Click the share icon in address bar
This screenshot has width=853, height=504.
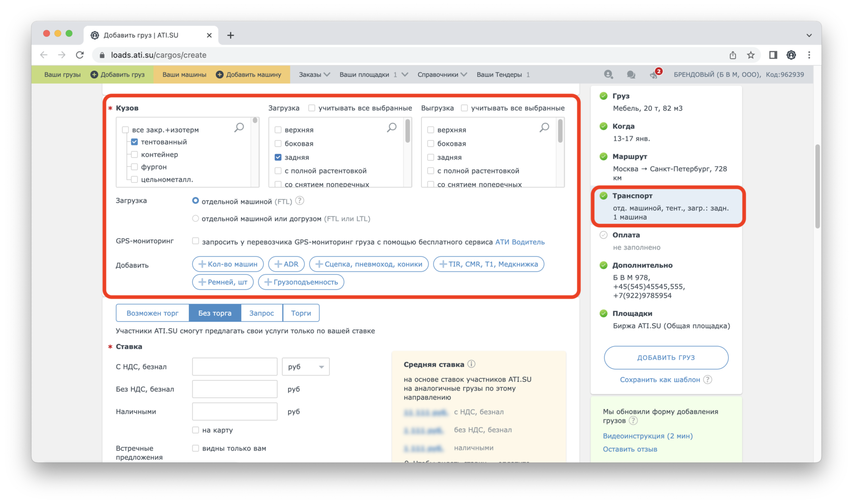point(733,55)
